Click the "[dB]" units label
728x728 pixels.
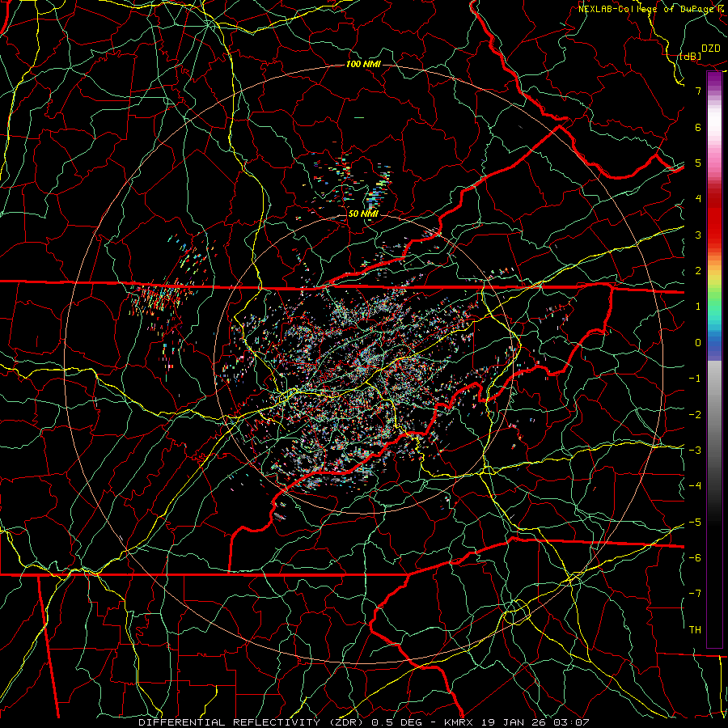coord(691,56)
